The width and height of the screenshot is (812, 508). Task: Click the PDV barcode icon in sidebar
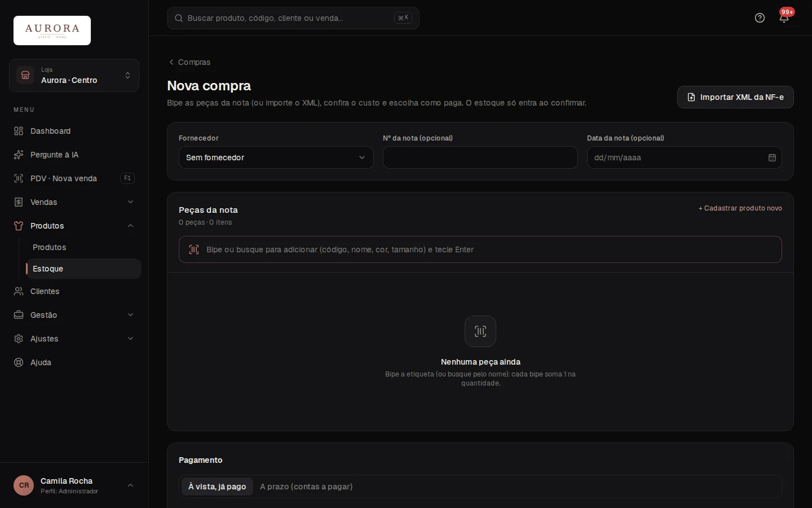pos(19,178)
